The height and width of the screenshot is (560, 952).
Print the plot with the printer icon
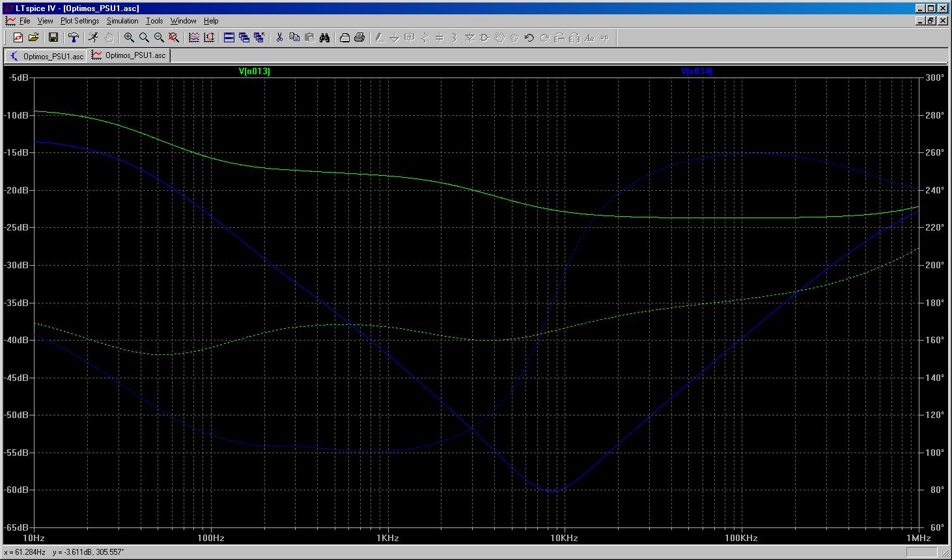(x=359, y=38)
